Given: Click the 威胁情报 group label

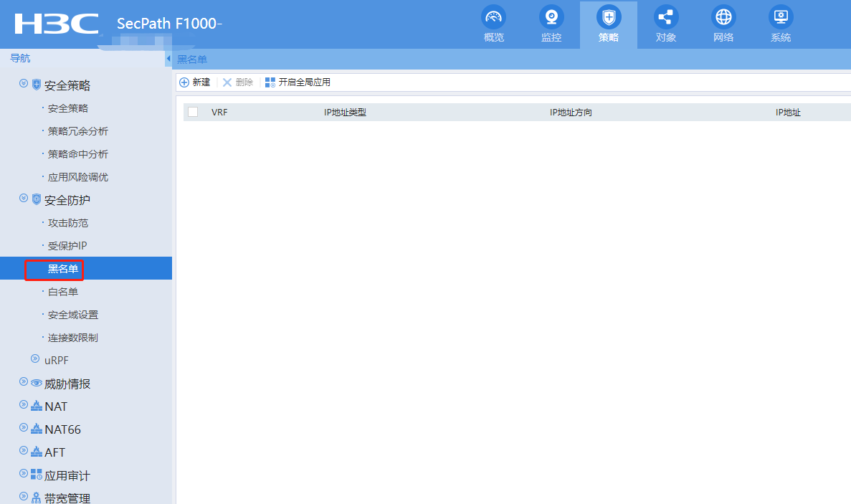Looking at the screenshot, I should point(67,384).
